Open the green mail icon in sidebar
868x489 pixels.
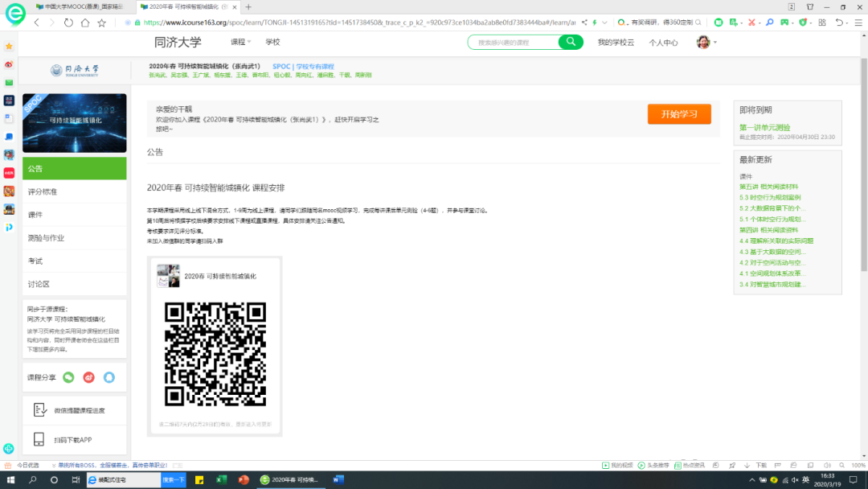[x=9, y=83]
